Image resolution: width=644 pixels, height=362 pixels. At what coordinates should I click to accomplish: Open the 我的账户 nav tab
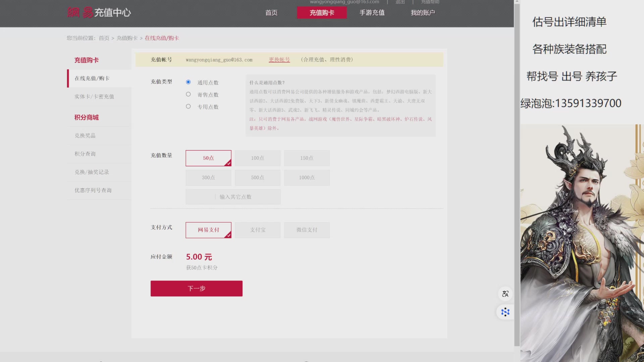tap(423, 13)
